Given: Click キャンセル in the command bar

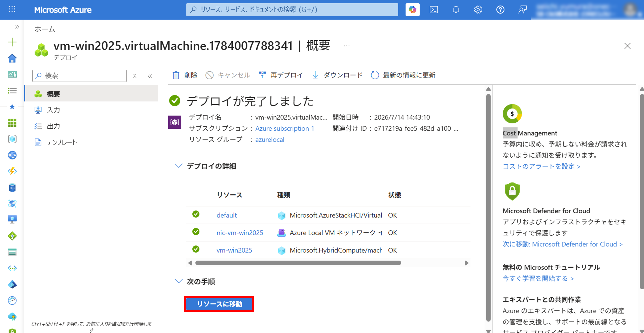Looking at the screenshot, I should 228,75.
